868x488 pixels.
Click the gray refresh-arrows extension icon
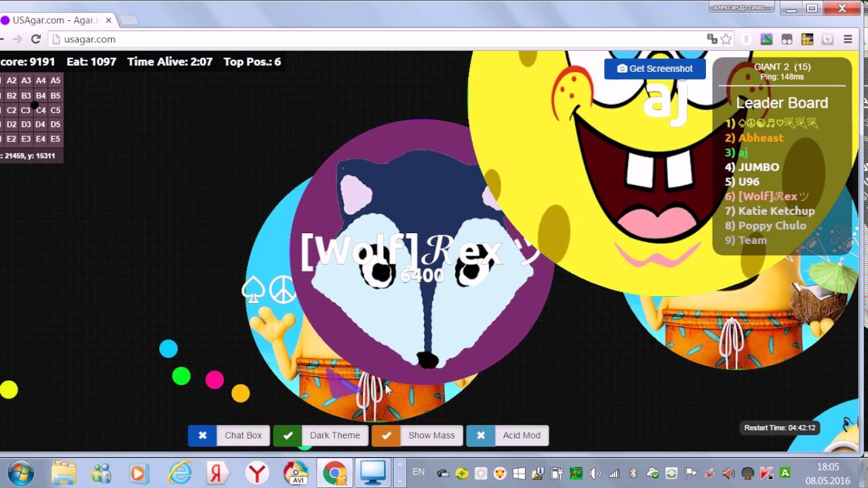(x=827, y=39)
